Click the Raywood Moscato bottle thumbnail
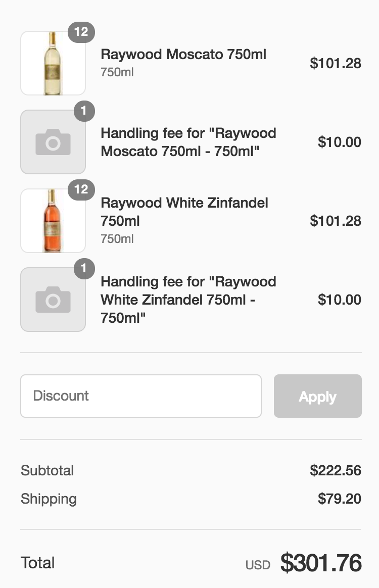379x588 pixels. (53, 64)
